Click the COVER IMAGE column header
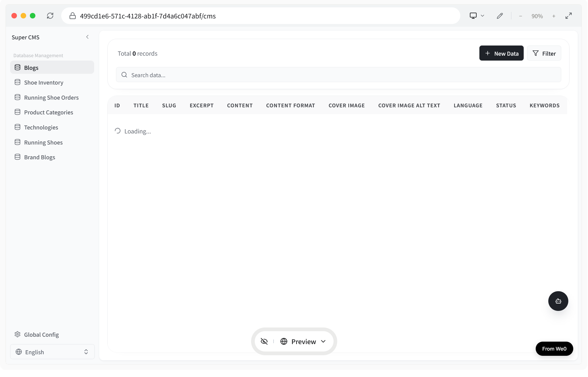588x377 pixels. 346,105
